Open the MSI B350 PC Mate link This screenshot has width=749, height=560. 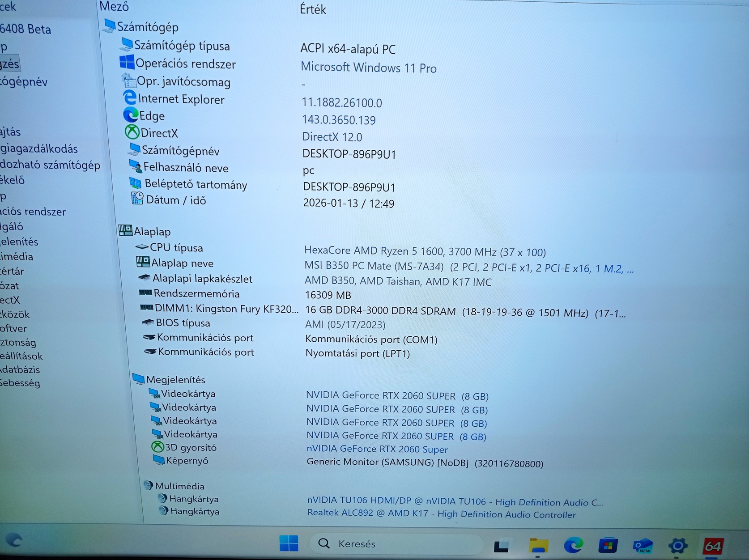pyautogui.click(x=469, y=267)
